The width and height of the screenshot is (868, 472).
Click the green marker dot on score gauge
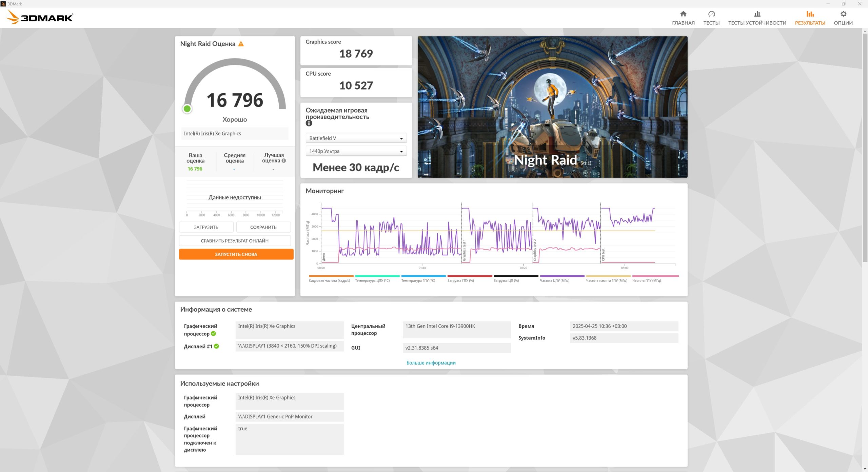(x=187, y=109)
